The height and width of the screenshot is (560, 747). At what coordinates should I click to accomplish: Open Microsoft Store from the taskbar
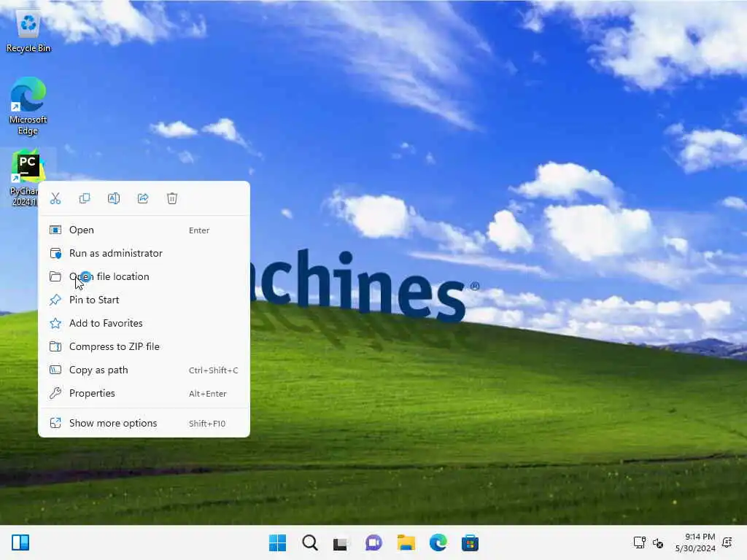470,542
